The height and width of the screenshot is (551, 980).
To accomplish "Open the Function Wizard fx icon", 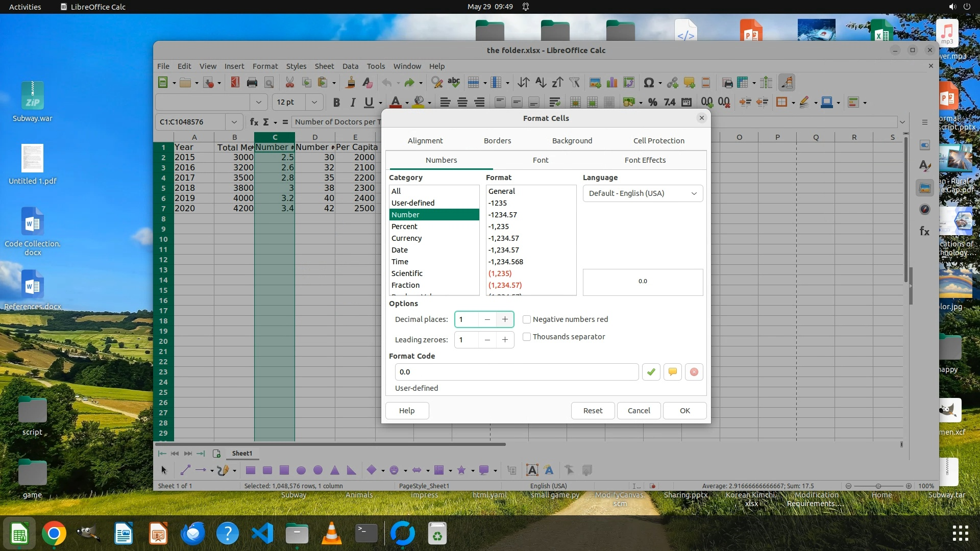I will point(254,122).
